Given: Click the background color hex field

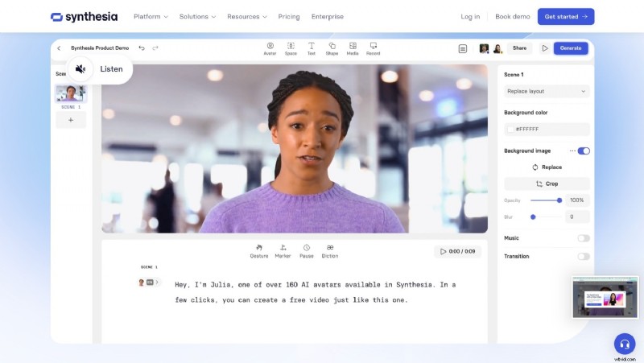Looking at the screenshot, I should [547, 130].
